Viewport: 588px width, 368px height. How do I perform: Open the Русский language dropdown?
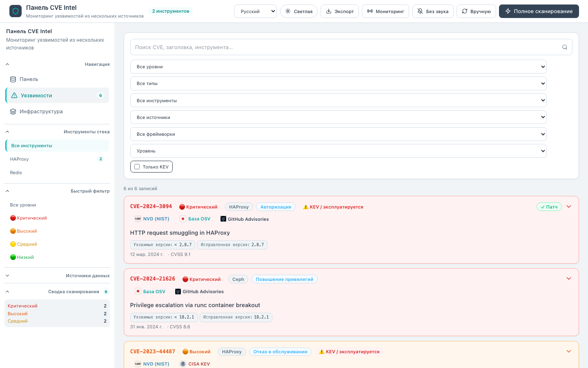click(255, 11)
